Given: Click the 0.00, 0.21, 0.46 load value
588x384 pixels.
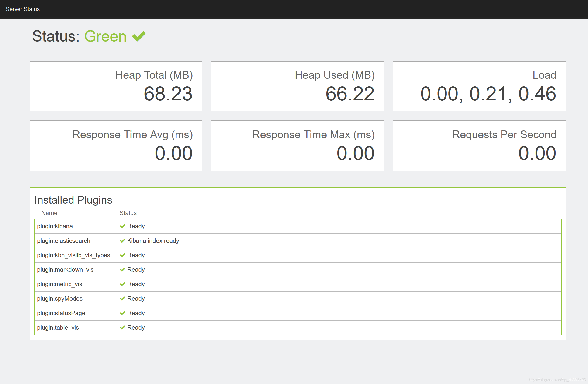Looking at the screenshot, I should (x=488, y=94).
